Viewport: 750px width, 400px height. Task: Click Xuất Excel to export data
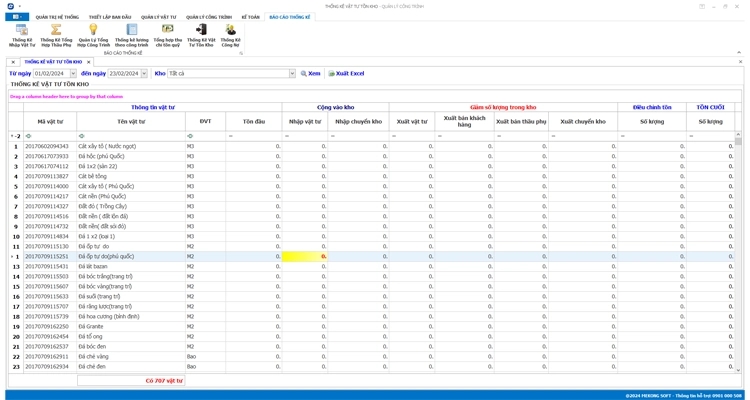pos(347,74)
